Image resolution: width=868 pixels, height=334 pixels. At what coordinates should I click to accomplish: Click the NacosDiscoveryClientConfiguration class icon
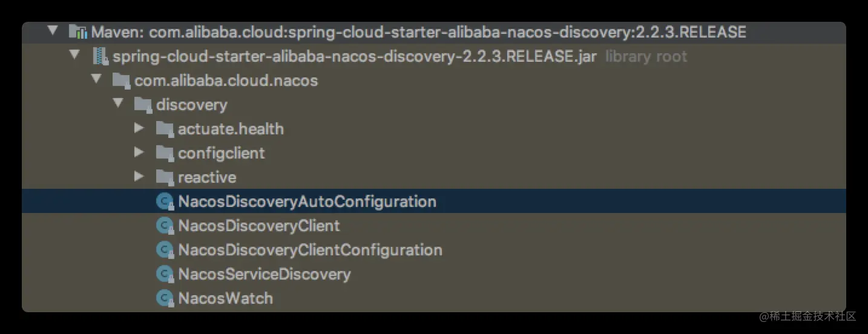165,250
